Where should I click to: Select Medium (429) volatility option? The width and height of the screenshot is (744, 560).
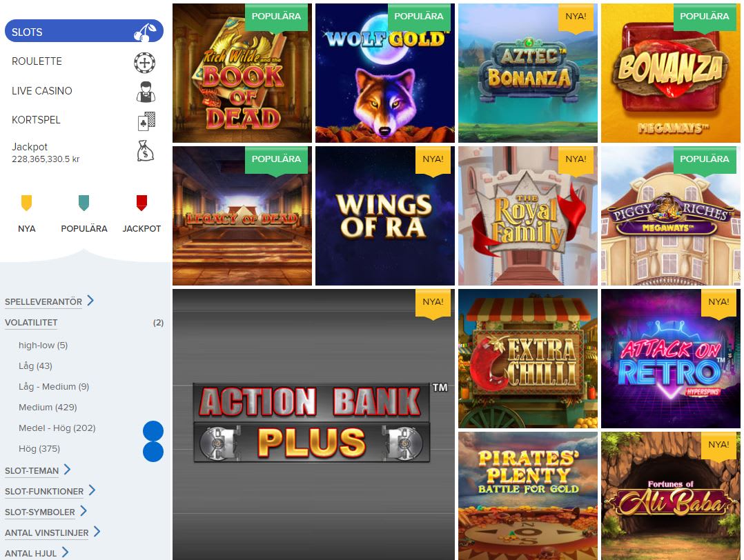pos(48,407)
